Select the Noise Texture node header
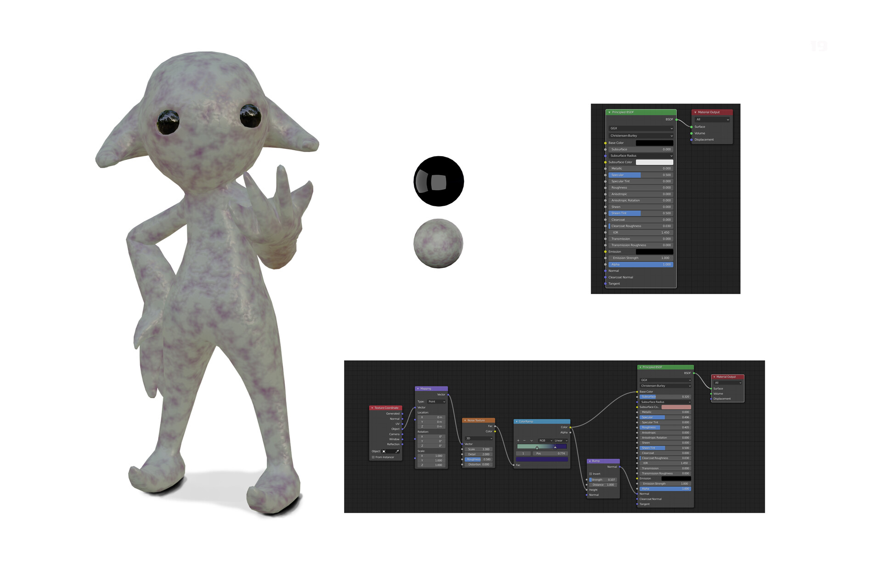The width and height of the screenshot is (882, 588). click(479, 420)
